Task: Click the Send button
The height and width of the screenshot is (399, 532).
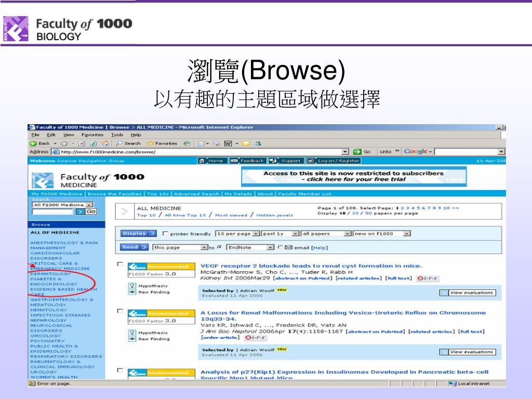Action: 134,247
